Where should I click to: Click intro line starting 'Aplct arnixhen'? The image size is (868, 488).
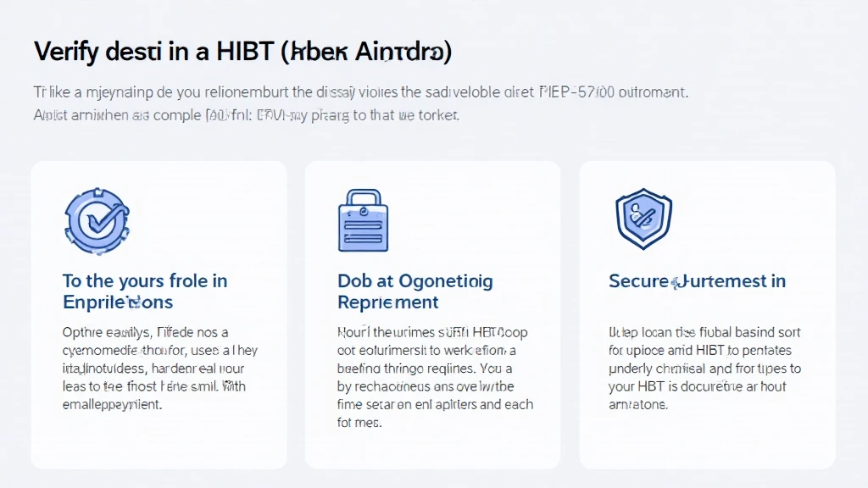point(247,115)
